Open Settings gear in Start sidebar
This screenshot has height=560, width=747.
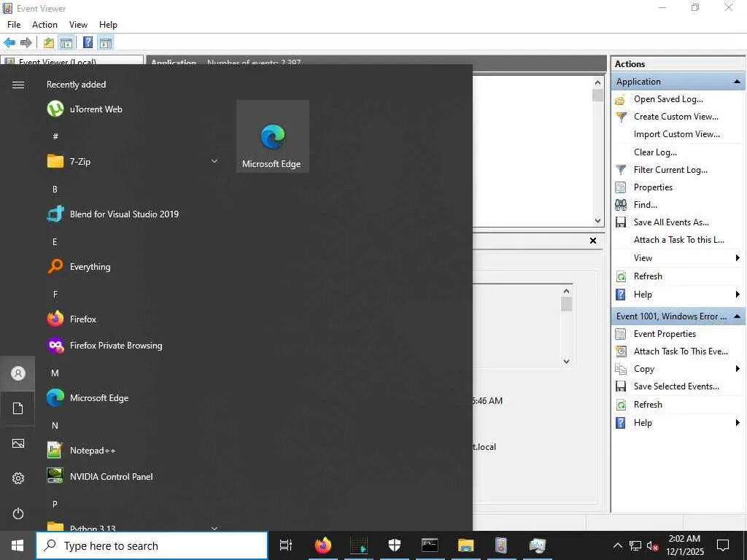pyautogui.click(x=18, y=478)
